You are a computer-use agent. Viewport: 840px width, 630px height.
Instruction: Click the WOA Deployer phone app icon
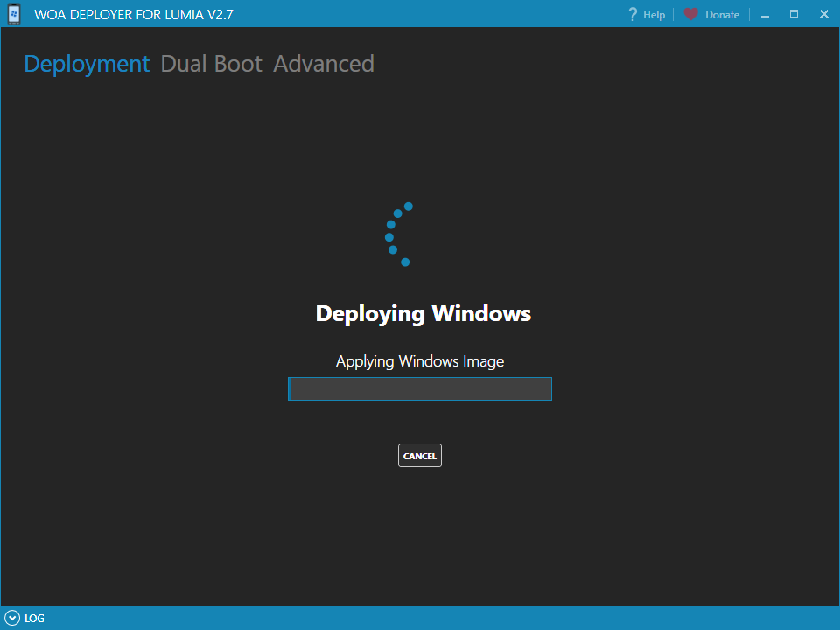pos(14,14)
